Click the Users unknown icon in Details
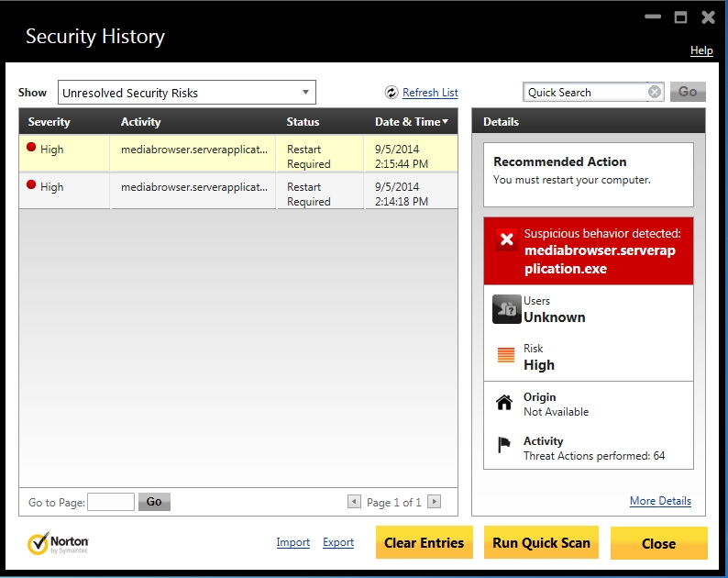This screenshot has width=728, height=578. point(506,309)
